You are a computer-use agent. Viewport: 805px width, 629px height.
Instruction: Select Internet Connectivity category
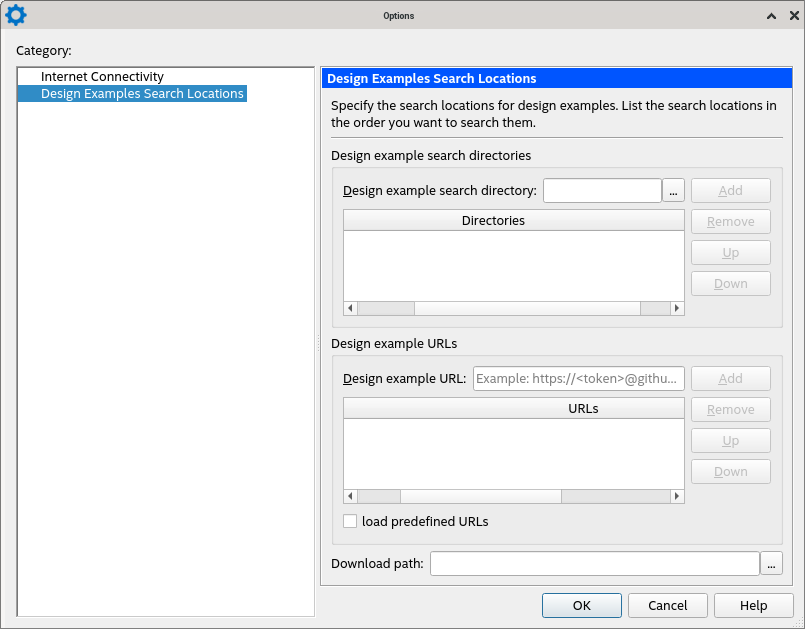pyautogui.click(x=102, y=77)
